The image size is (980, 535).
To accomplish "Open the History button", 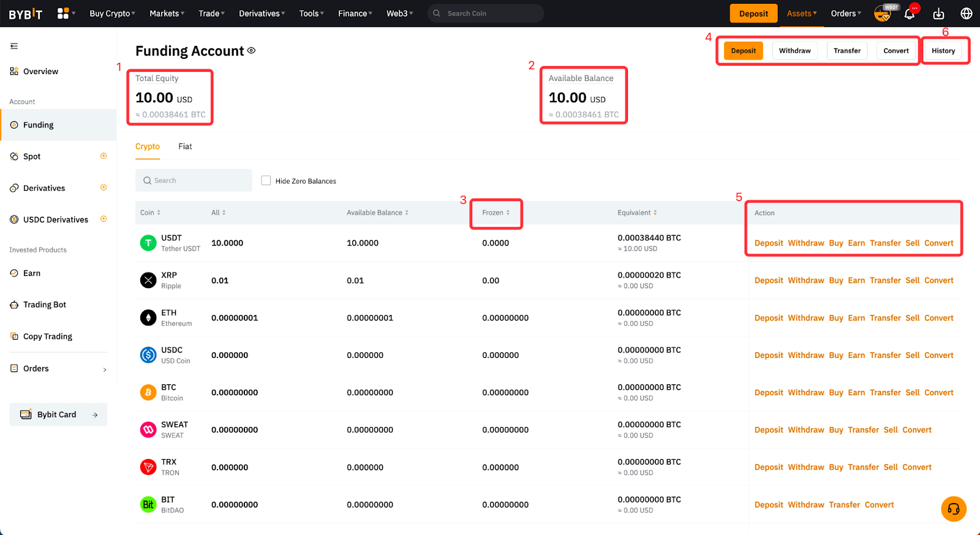I will tap(943, 51).
